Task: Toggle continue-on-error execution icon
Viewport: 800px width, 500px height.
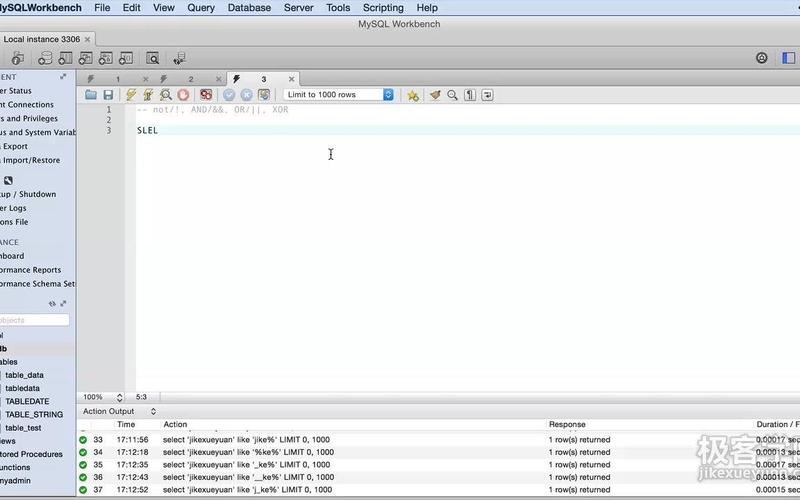Action: click(x=206, y=95)
